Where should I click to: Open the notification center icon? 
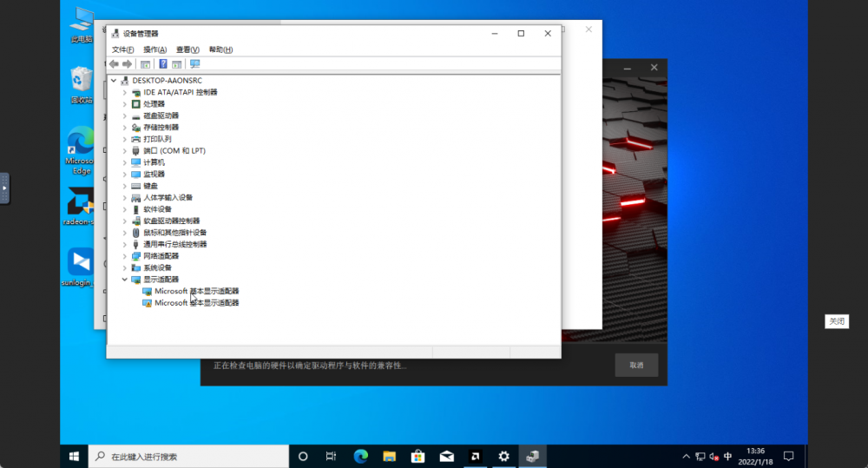point(789,457)
